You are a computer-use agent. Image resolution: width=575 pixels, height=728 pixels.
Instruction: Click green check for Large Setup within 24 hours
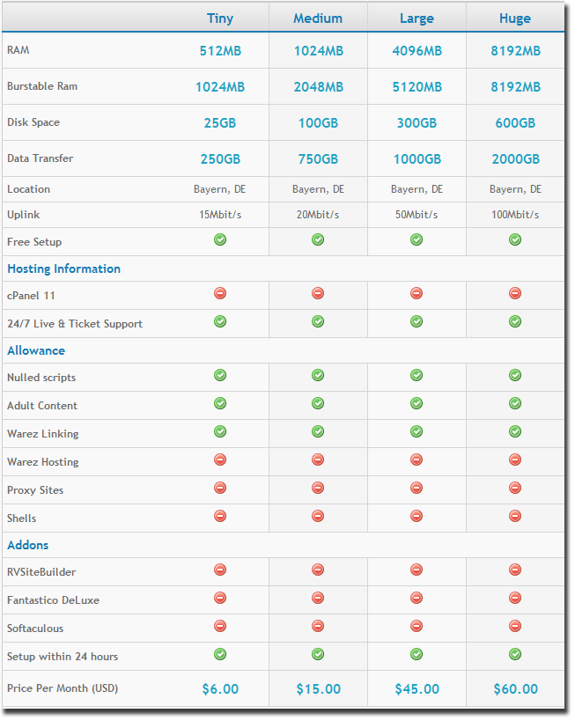417,655
